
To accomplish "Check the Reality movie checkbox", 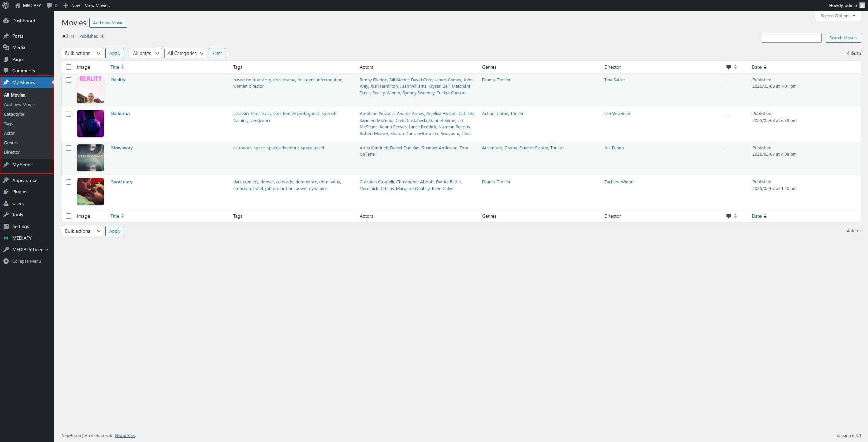I will click(x=68, y=80).
